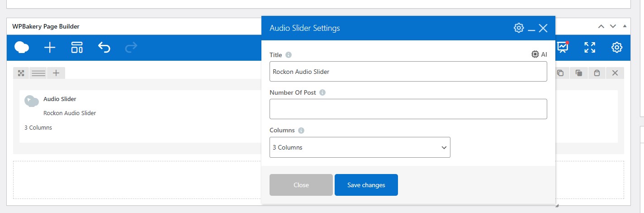The height and width of the screenshot is (213, 644).
Task: Paste into row with clipboard icon
Action: point(597,73)
